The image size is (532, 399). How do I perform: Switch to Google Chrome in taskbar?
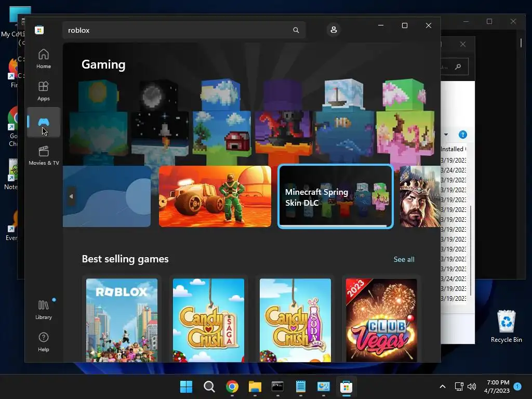click(232, 387)
